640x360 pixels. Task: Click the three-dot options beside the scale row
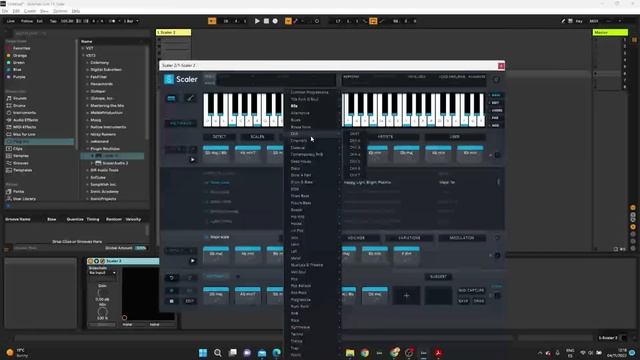[498, 182]
